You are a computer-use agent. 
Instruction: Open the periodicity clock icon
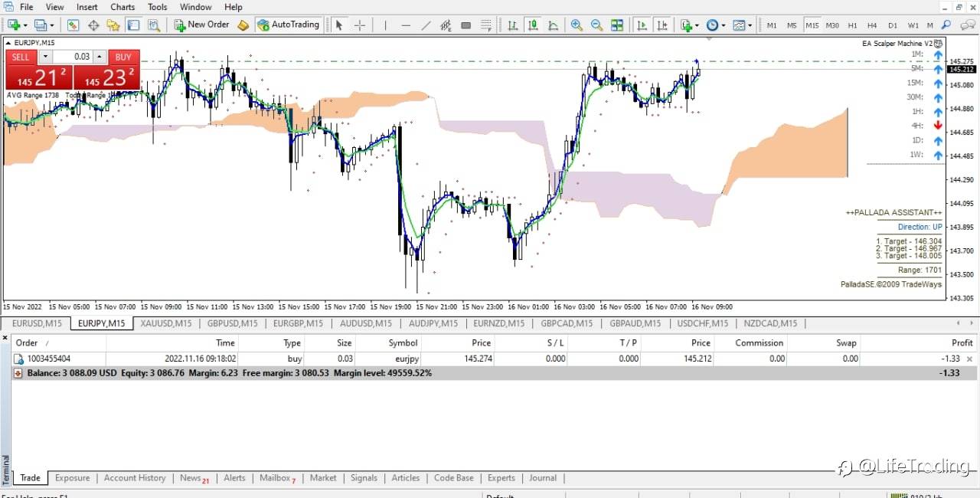point(712,25)
